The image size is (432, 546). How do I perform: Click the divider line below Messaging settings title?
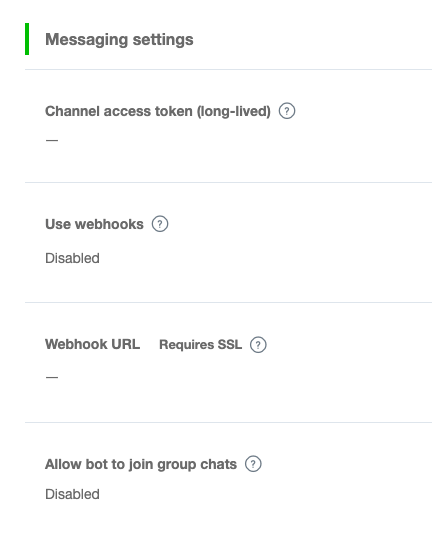[x=228, y=69]
